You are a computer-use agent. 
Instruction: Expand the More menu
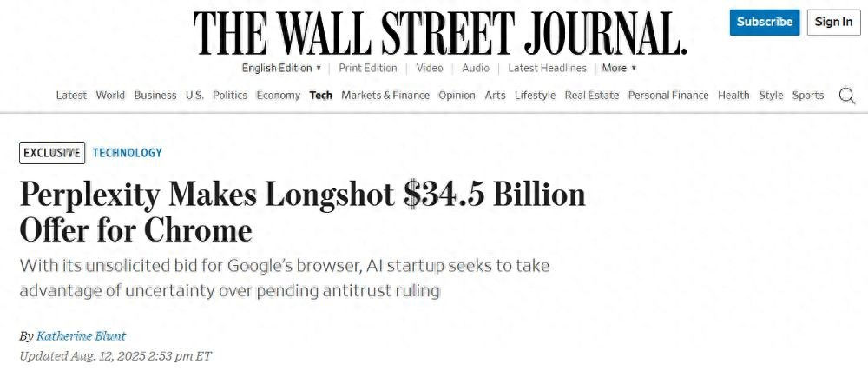pyautogui.click(x=619, y=68)
